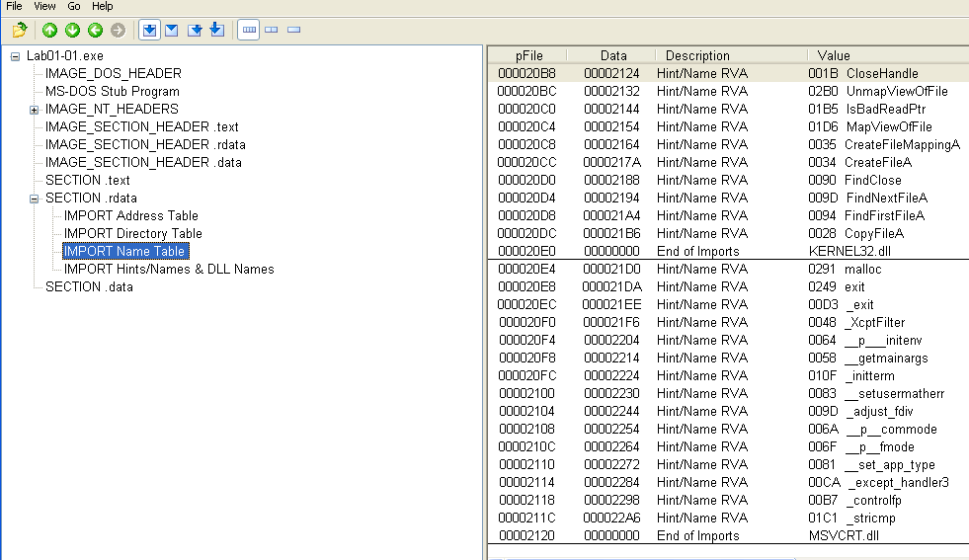Image resolution: width=969 pixels, height=560 pixels.
Task: Select the first blue arrow view icon
Action: (x=149, y=30)
